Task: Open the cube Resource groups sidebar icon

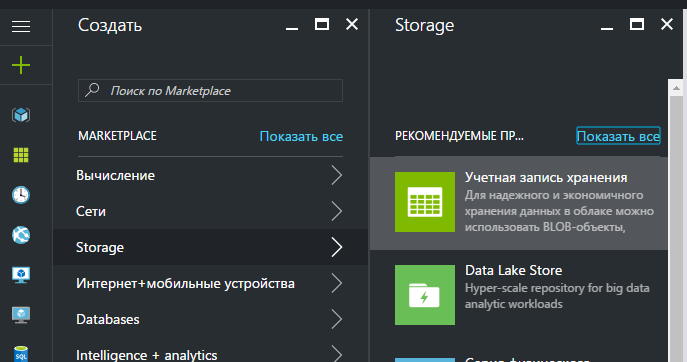Action: [21, 115]
